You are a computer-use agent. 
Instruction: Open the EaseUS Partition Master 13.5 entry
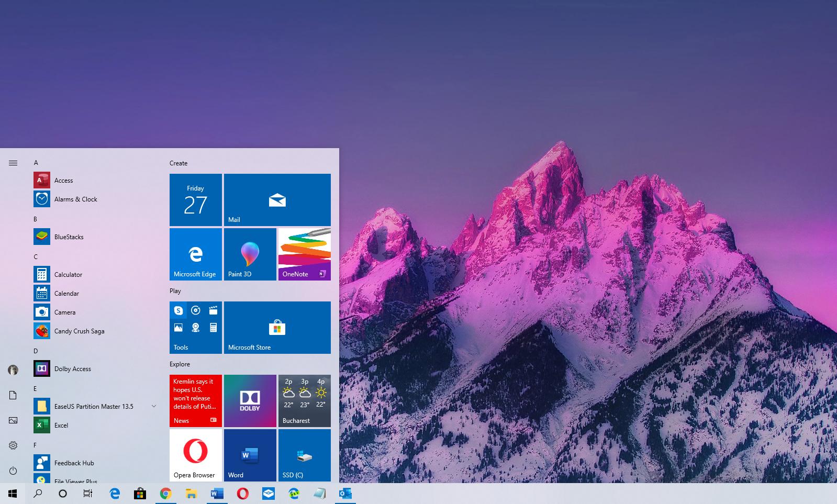point(94,406)
